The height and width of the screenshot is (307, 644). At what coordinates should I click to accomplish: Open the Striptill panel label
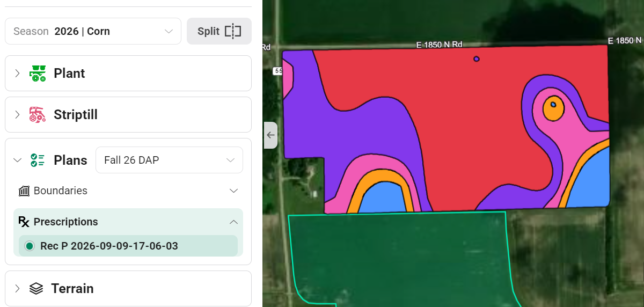[76, 114]
